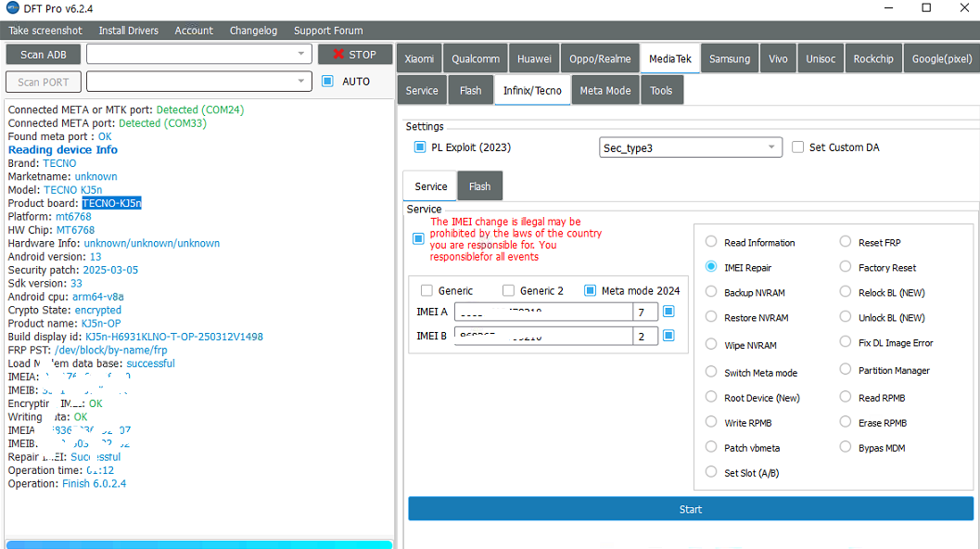The height and width of the screenshot is (549, 980).
Task: Switch to the Google(pixel) tab
Action: [x=942, y=58]
